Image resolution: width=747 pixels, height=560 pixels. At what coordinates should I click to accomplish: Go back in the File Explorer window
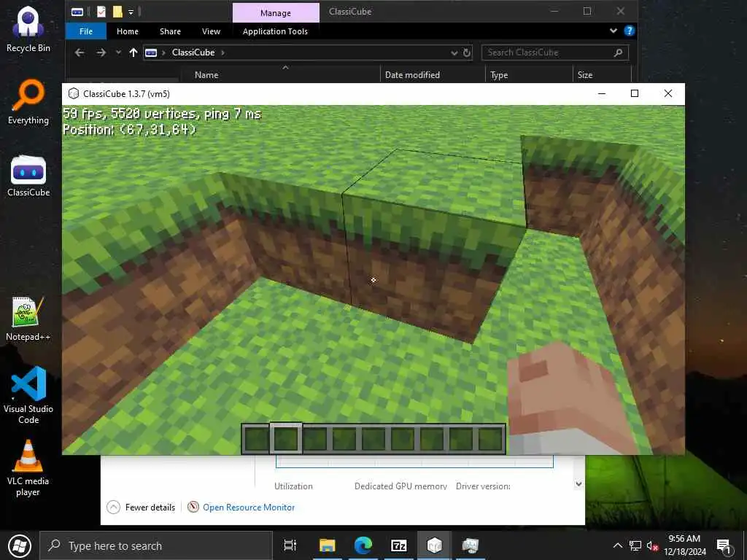[80, 52]
